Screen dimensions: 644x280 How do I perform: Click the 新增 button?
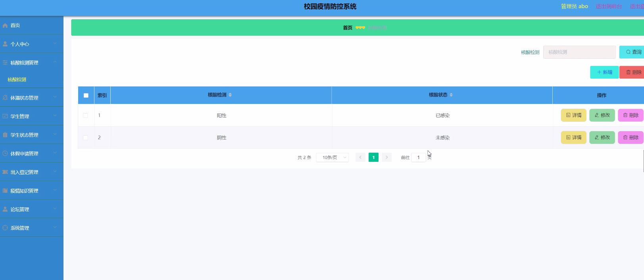click(x=604, y=72)
